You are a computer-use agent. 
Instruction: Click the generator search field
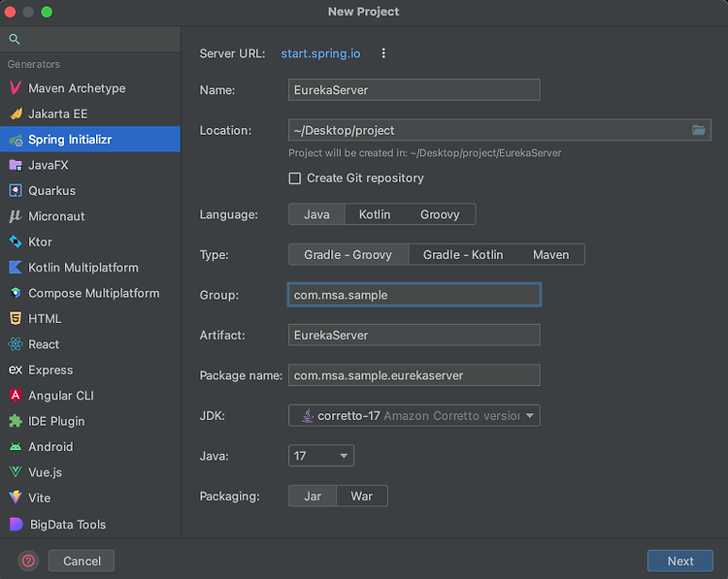pyautogui.click(x=90, y=40)
